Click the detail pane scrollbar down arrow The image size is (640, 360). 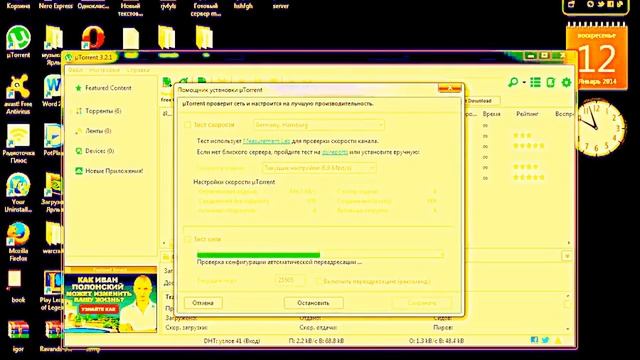tap(568, 329)
